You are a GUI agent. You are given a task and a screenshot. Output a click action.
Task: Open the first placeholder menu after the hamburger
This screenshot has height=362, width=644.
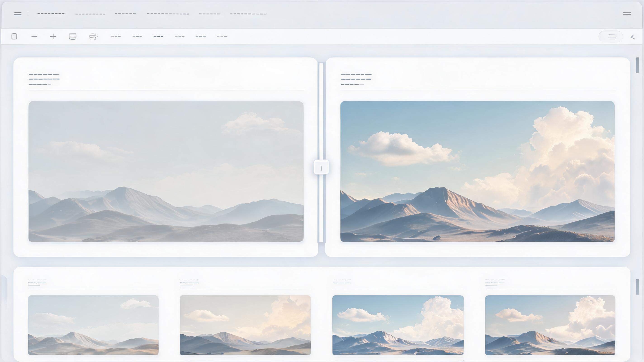(52, 14)
